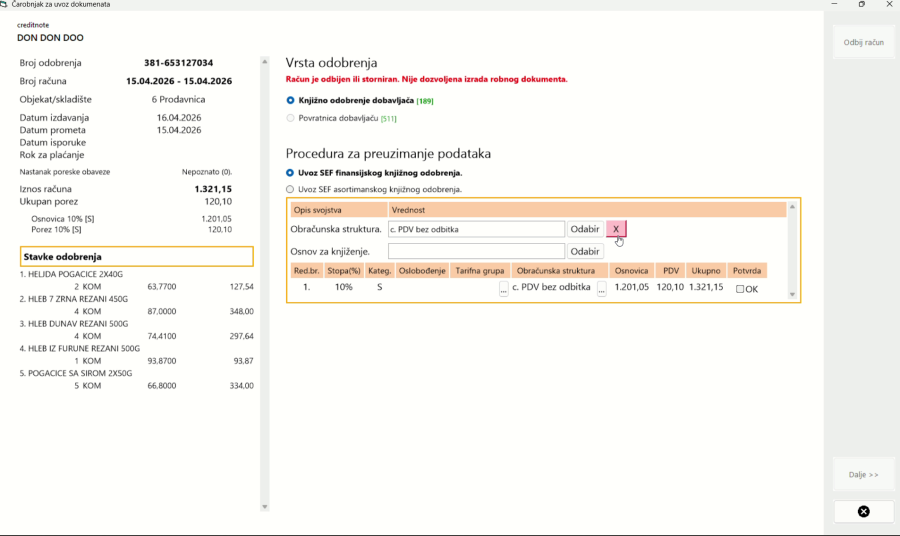Click Opis svojstva header cell
Screen dimensions: 900x536
pos(339,210)
